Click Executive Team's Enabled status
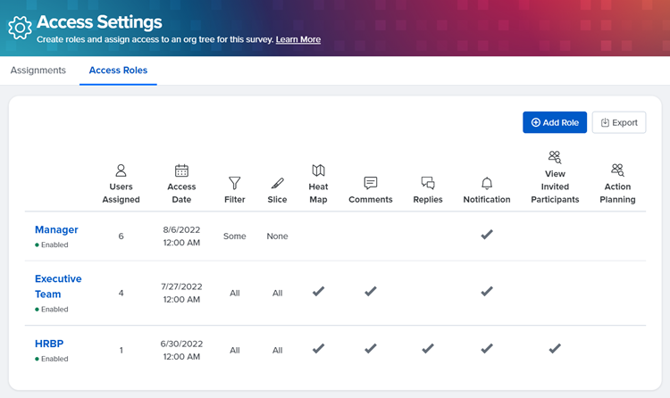This screenshot has width=670, height=398. pos(51,309)
